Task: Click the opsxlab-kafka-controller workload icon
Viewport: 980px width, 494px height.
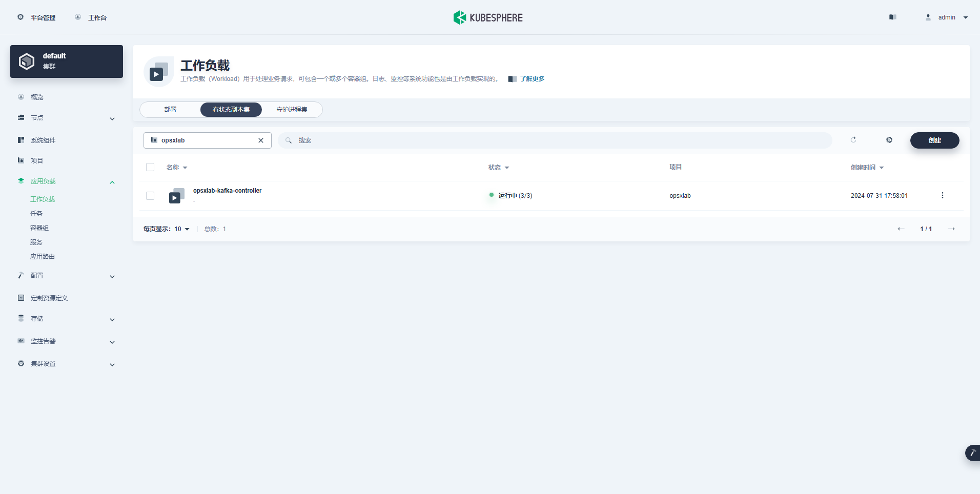Action: coord(177,196)
